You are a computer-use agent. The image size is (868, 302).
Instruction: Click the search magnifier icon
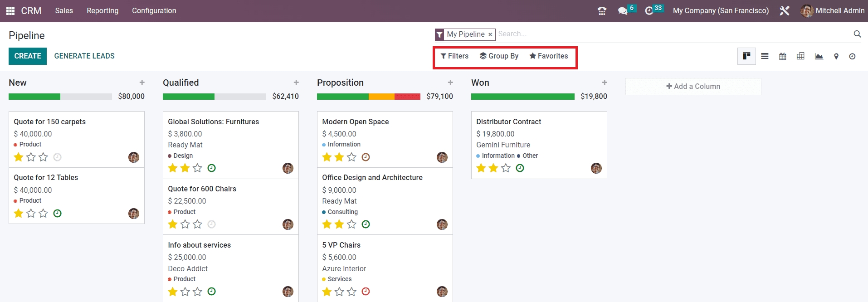coord(857,34)
